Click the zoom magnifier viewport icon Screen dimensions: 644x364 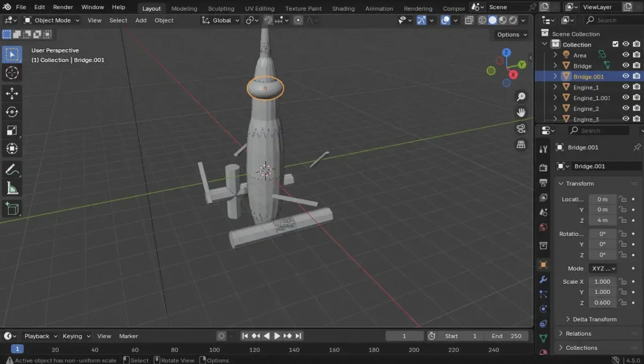click(521, 97)
